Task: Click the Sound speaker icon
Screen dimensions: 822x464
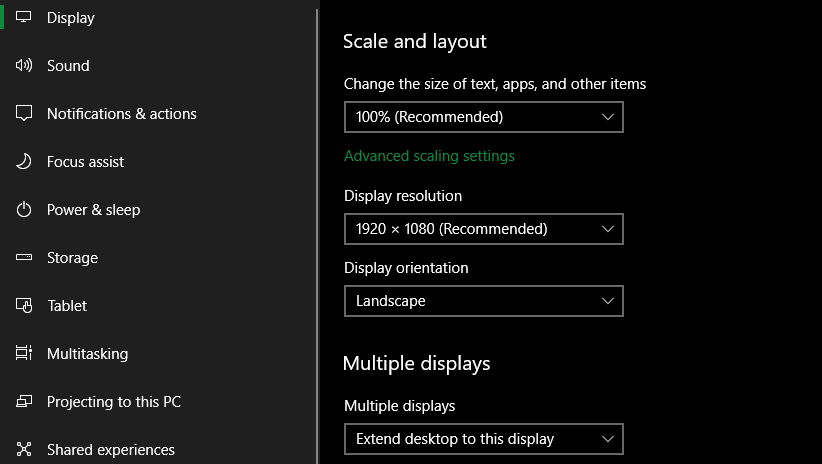Action: 25,66
